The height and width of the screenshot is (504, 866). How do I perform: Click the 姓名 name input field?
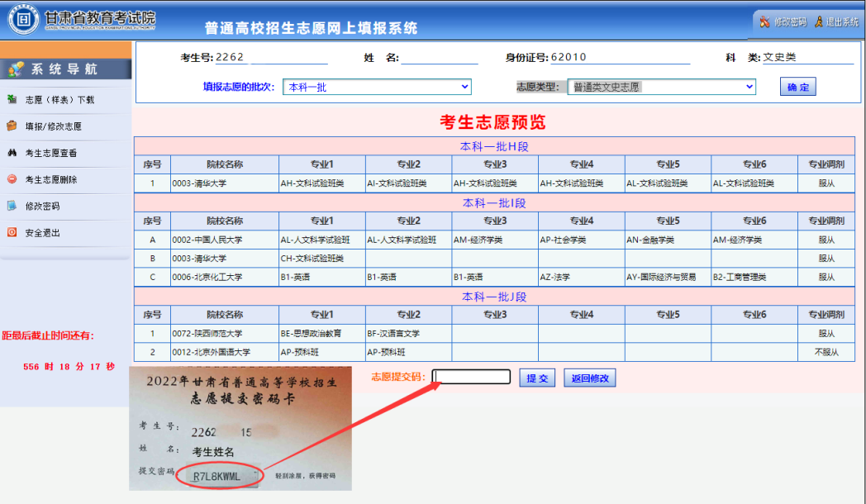click(440, 58)
